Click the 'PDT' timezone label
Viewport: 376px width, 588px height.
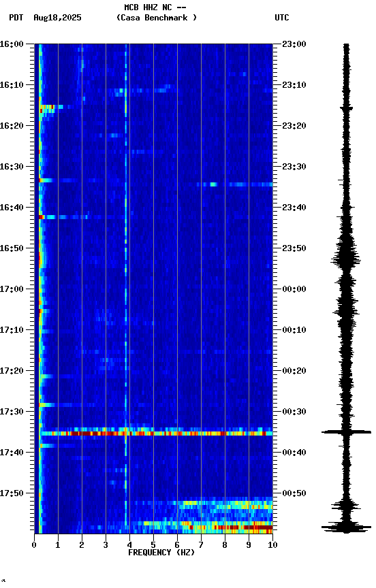pyautogui.click(x=16, y=18)
